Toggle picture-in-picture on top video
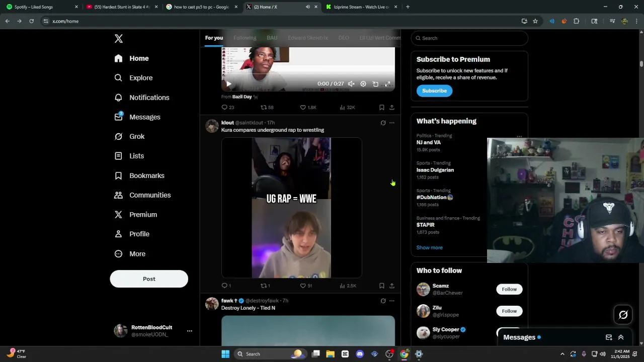 375,84
